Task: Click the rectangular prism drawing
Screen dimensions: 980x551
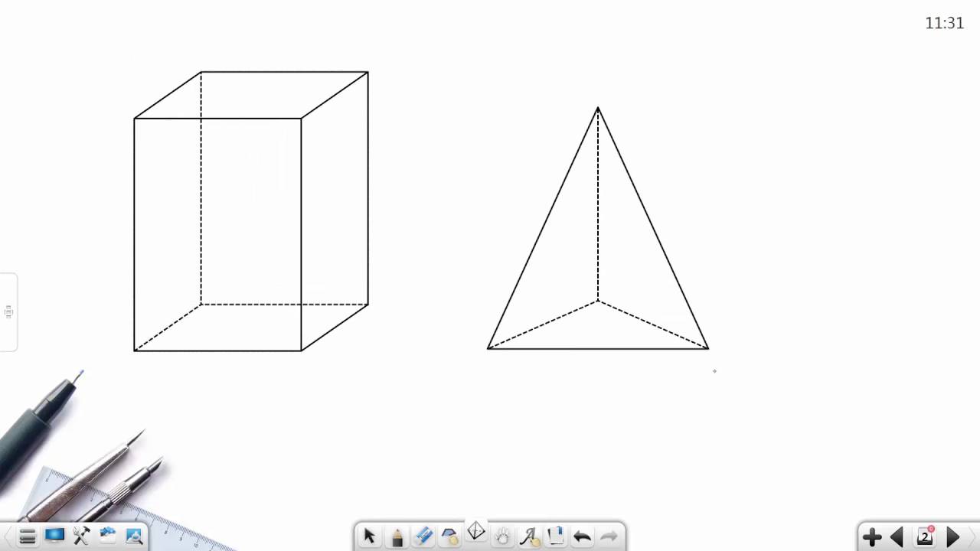Action: pos(251,211)
